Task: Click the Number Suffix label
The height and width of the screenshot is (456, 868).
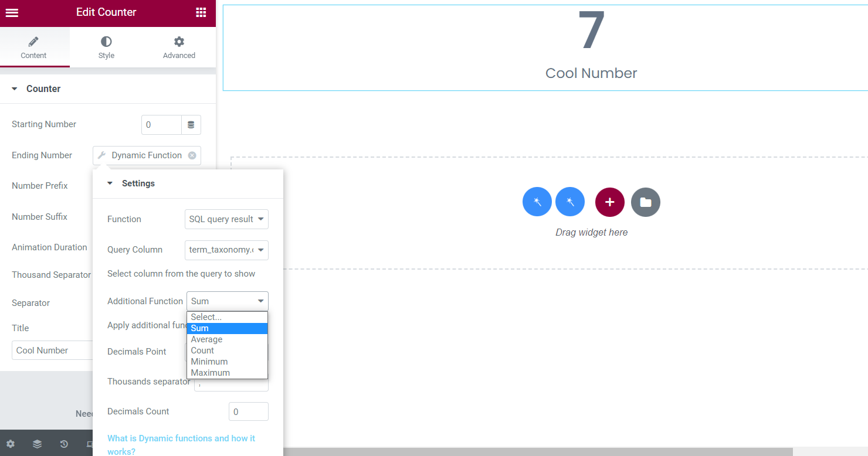Action: click(40, 217)
